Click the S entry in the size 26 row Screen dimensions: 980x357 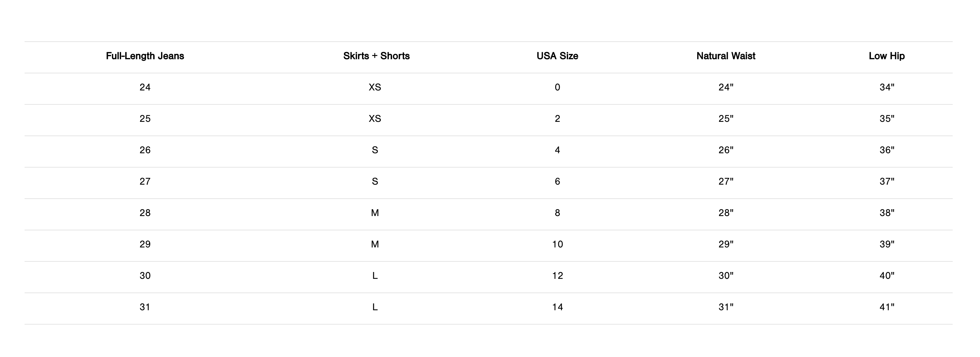pos(375,150)
